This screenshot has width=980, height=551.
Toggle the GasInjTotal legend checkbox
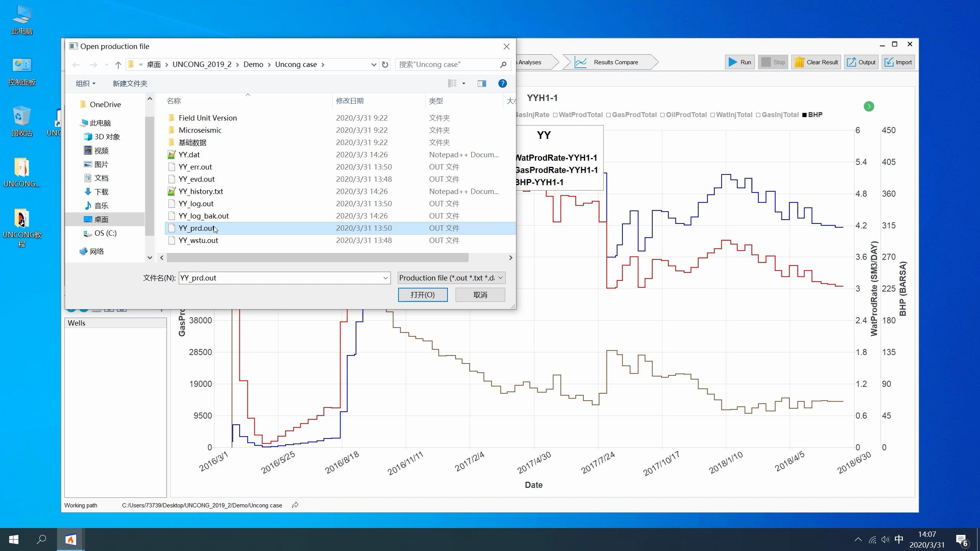(x=758, y=115)
